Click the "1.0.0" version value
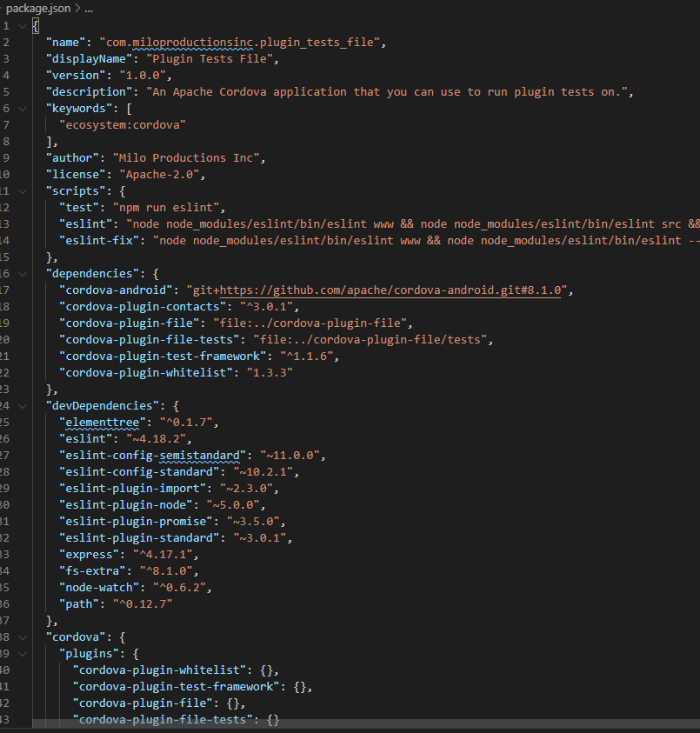Screen dimensions: 700x733 coord(143,76)
